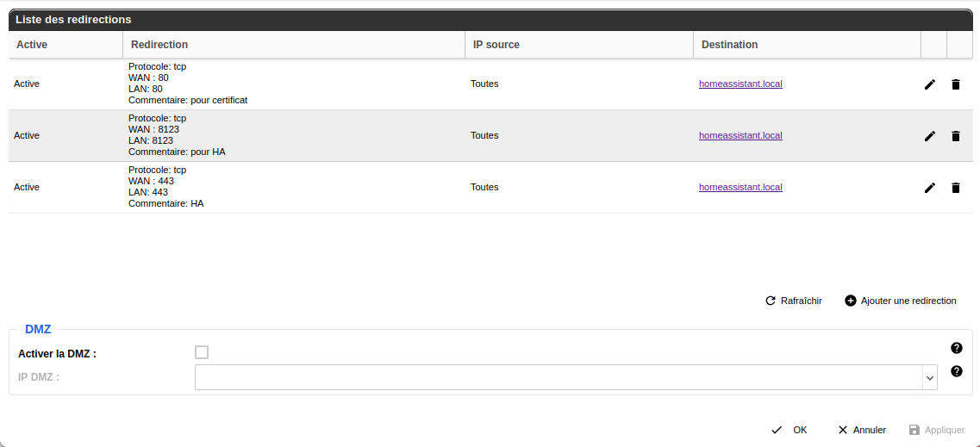Open homeassistant.local link for port 80
This screenshot has width=980, height=447.
pyautogui.click(x=740, y=84)
